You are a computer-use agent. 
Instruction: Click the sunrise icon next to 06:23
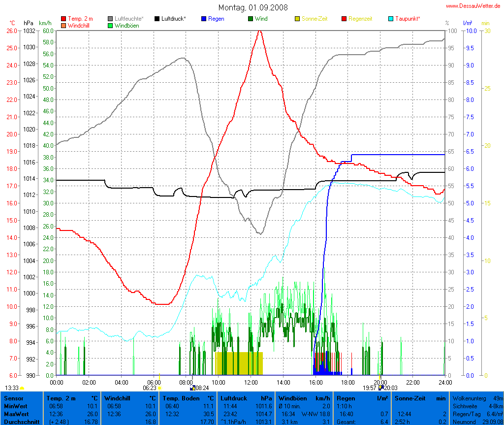tap(160, 388)
